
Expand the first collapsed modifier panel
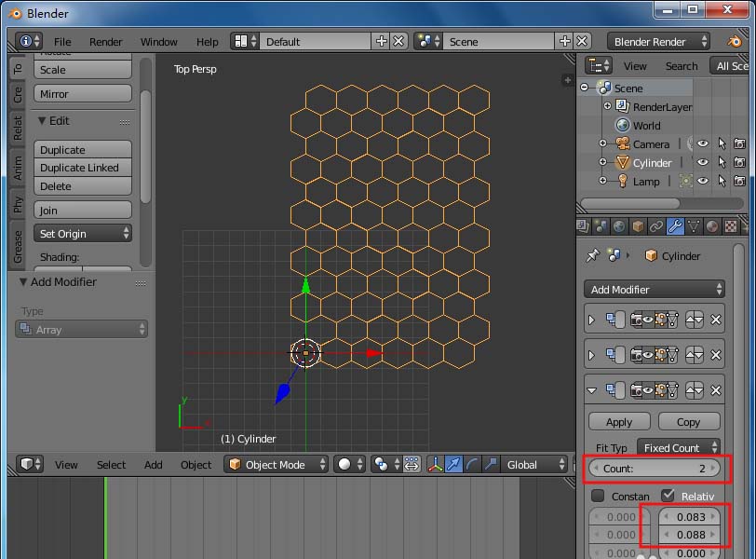[592, 320]
